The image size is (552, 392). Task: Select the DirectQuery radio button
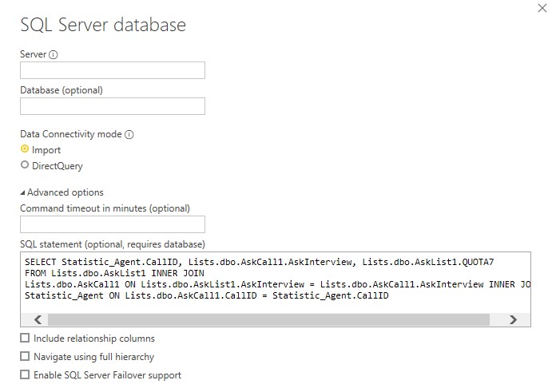click(x=25, y=164)
